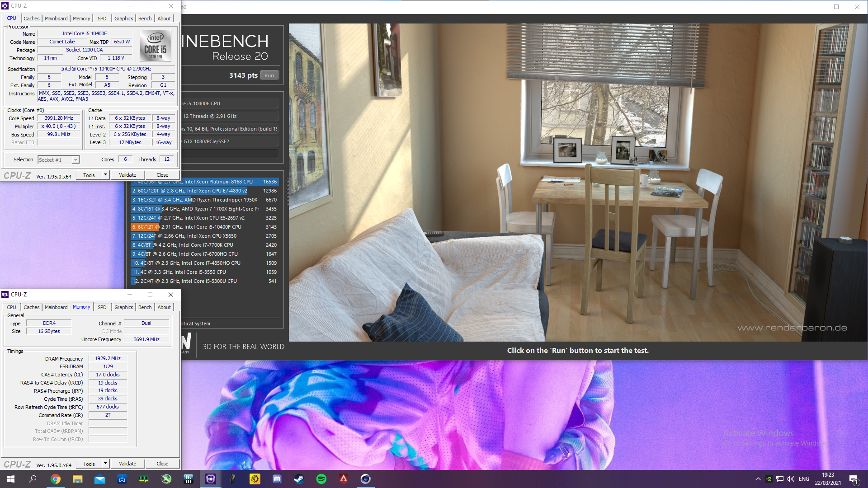Open the taskbar search magnifier
Viewport: 868px width, 488px height.
pos(33,479)
